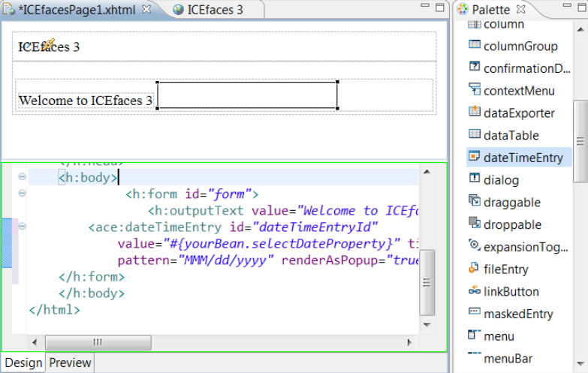Click source editor's scroll down arrow
The height and width of the screenshot is (373, 588).
tap(427, 326)
